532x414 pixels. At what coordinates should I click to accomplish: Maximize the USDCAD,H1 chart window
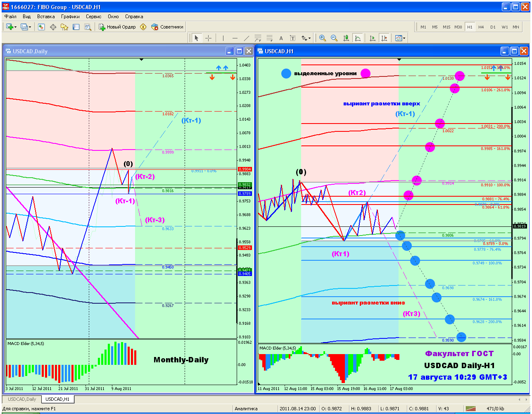point(514,51)
